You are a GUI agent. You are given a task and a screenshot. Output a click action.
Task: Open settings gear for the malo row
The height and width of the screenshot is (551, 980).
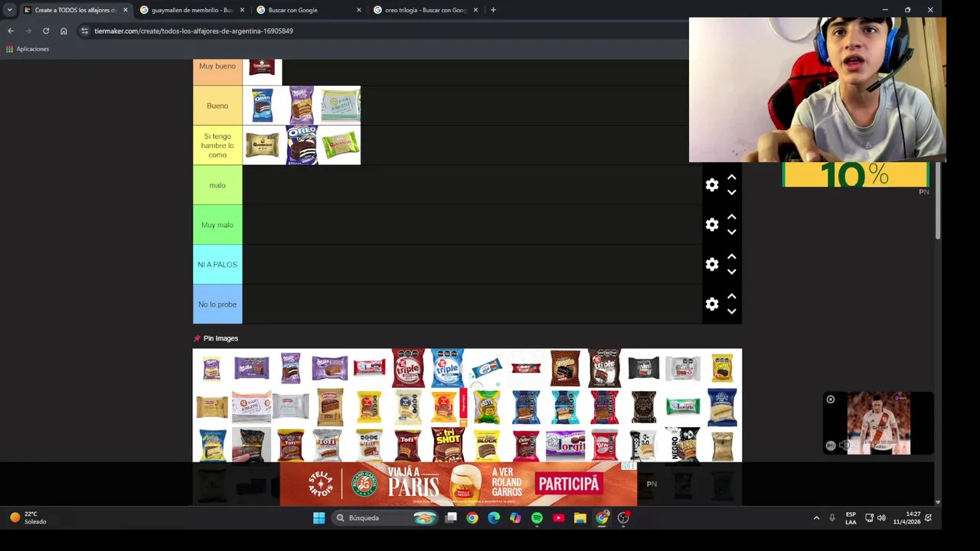pyautogui.click(x=712, y=185)
